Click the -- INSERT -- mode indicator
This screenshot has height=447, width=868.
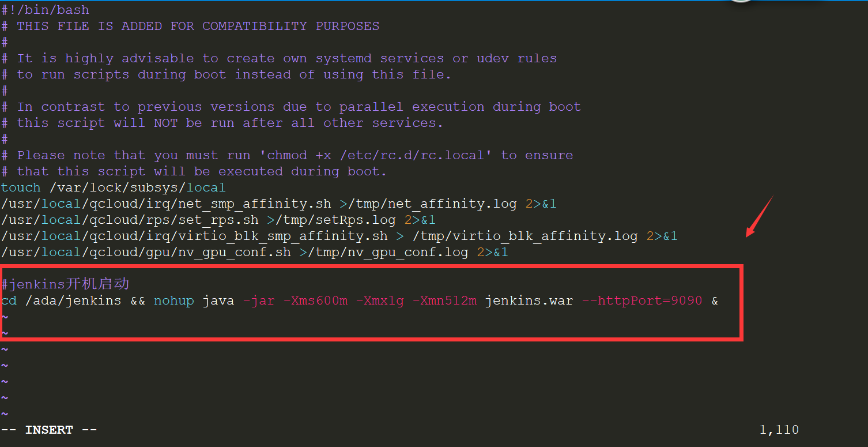[49, 430]
